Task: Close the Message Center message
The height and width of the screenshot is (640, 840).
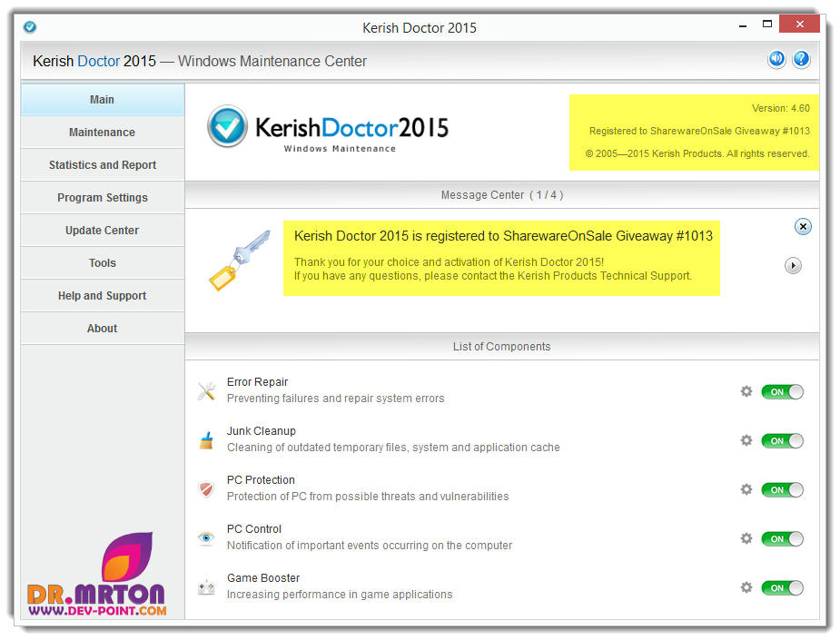Action: tap(803, 227)
